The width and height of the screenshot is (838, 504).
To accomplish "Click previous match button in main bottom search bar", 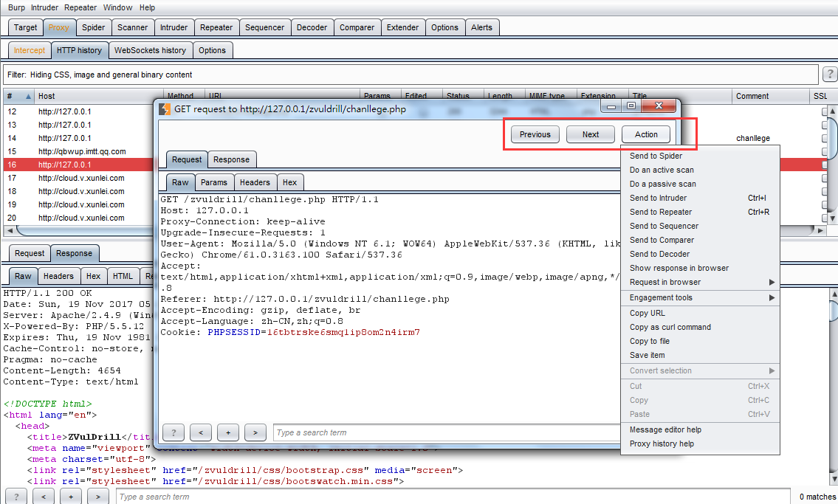I will pyautogui.click(x=44, y=497).
